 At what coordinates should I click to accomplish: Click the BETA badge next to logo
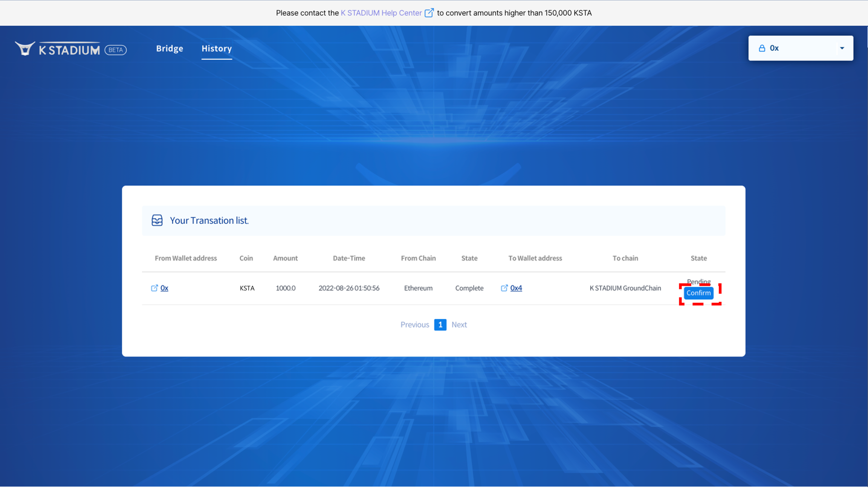pyautogui.click(x=115, y=50)
